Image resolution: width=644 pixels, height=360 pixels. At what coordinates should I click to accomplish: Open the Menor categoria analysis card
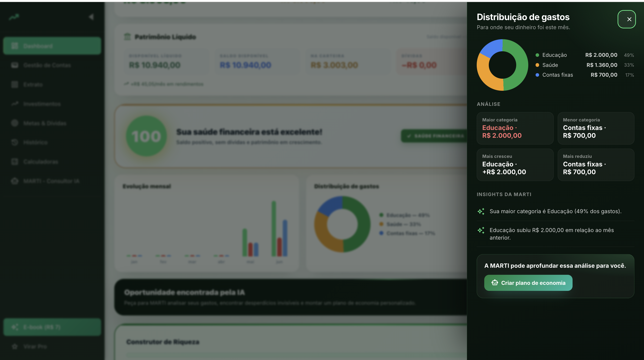coord(596,128)
